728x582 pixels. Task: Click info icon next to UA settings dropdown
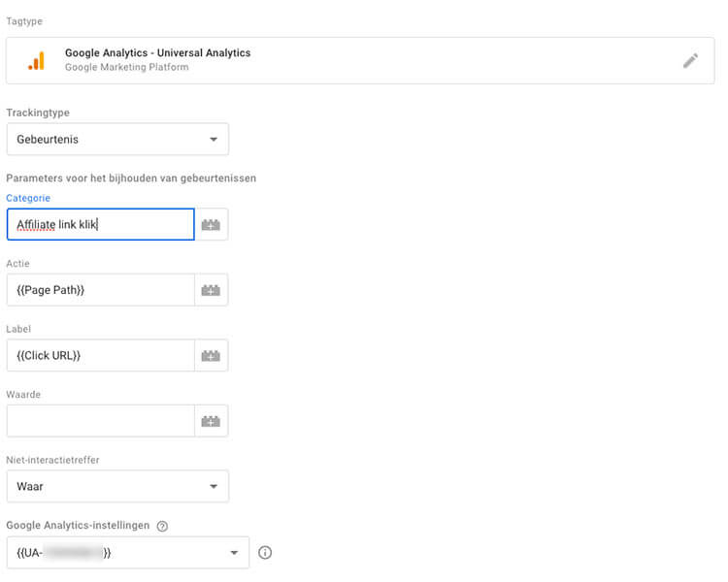(x=265, y=553)
